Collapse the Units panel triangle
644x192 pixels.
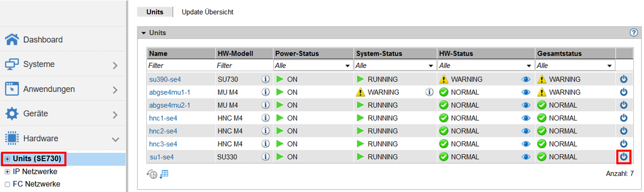[144, 33]
